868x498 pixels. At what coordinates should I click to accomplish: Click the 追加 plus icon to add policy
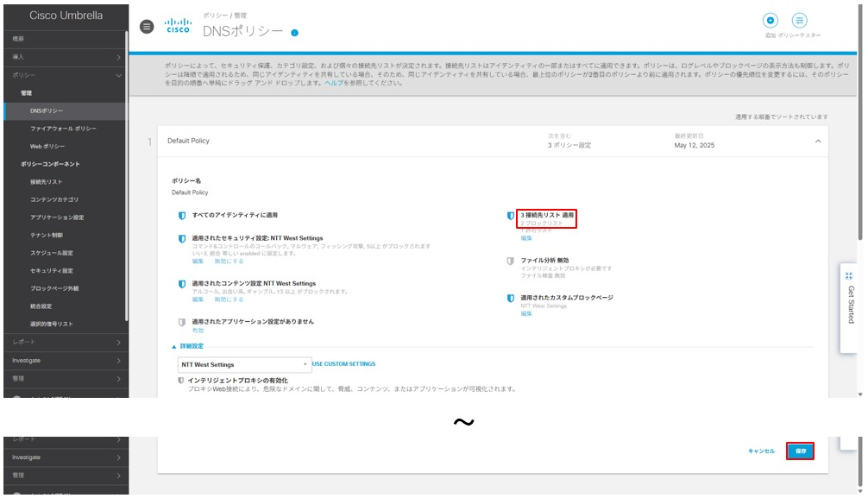pos(770,21)
